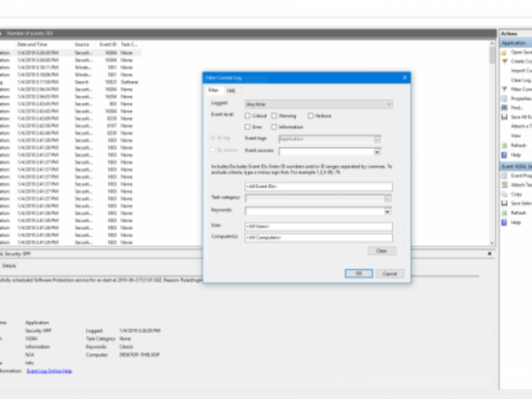Click Clear Log in the Actions pane

[521, 80]
